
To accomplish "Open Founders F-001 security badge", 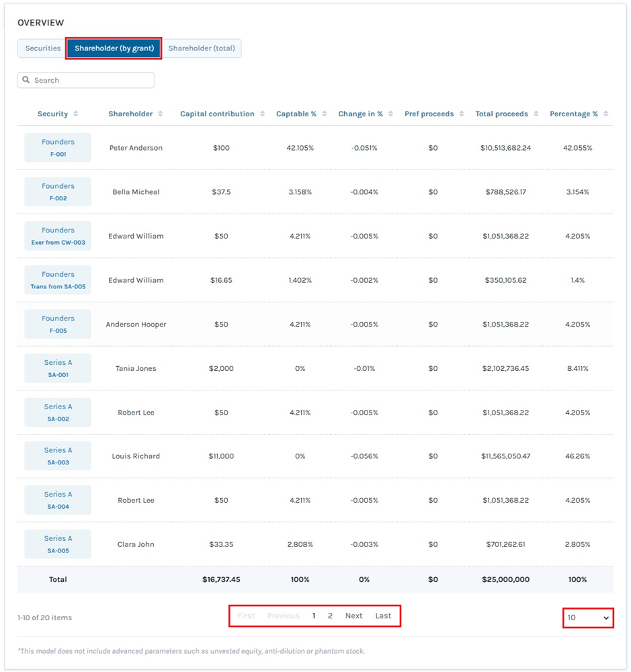I will (58, 148).
